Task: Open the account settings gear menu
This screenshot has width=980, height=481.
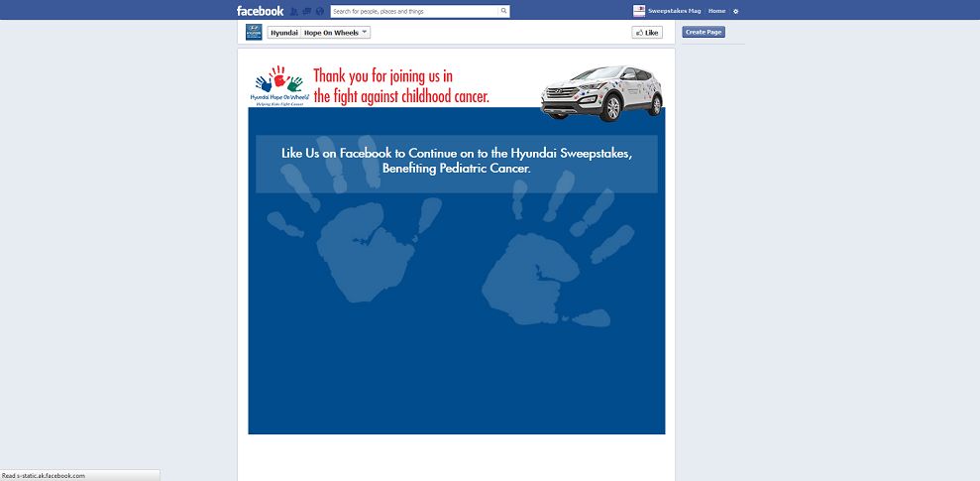Action: 735,11
